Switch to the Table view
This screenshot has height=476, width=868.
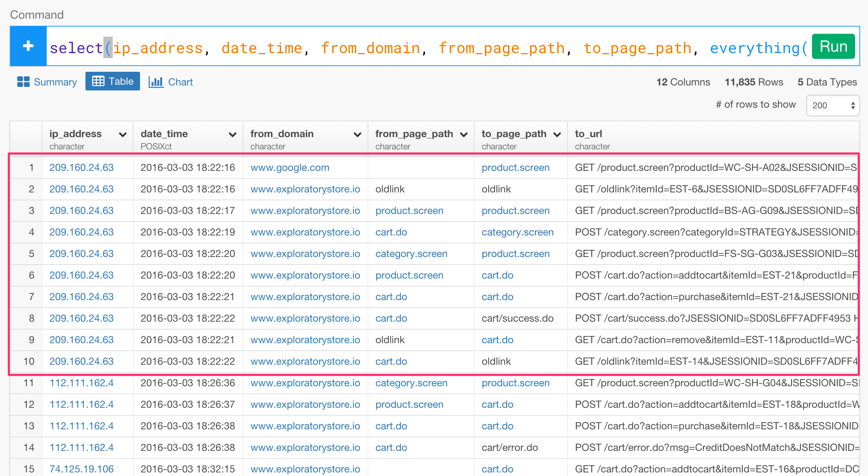point(113,81)
